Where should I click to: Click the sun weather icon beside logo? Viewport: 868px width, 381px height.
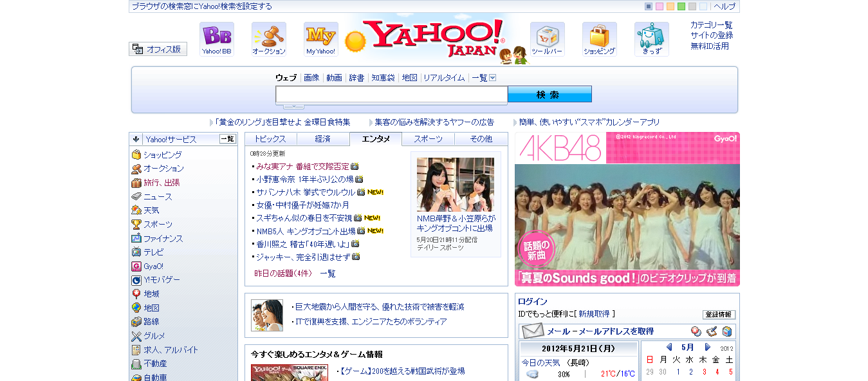click(x=355, y=42)
